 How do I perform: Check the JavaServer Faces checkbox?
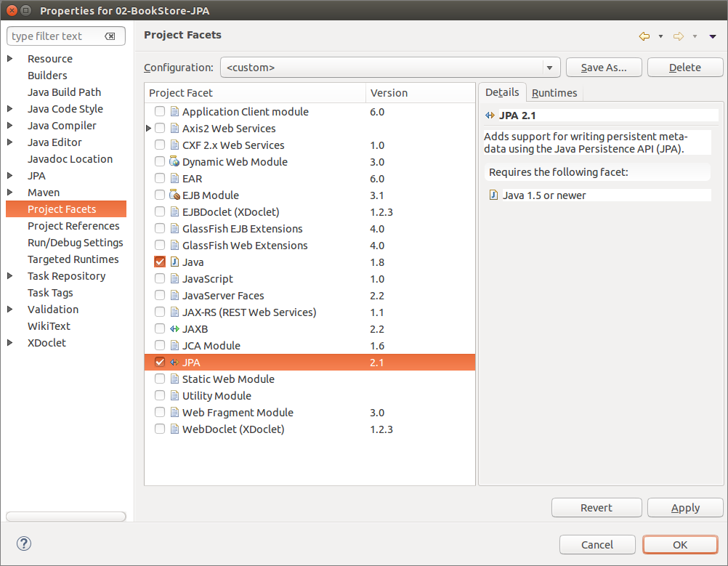[x=160, y=295]
